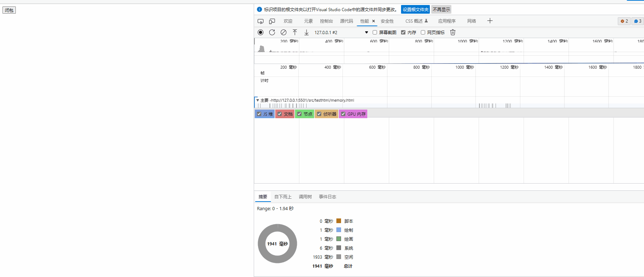
Task: Toggle the GPU 内存 checkbox
Action: click(343, 114)
